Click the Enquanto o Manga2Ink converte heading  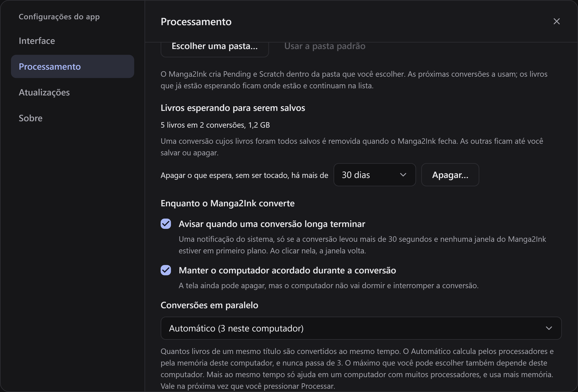[x=228, y=203]
